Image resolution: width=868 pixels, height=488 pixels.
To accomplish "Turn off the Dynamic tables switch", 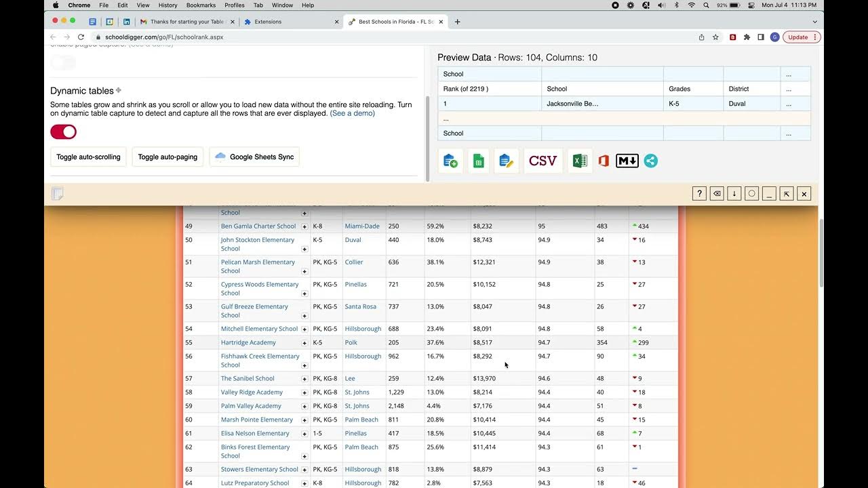I will (x=63, y=132).
